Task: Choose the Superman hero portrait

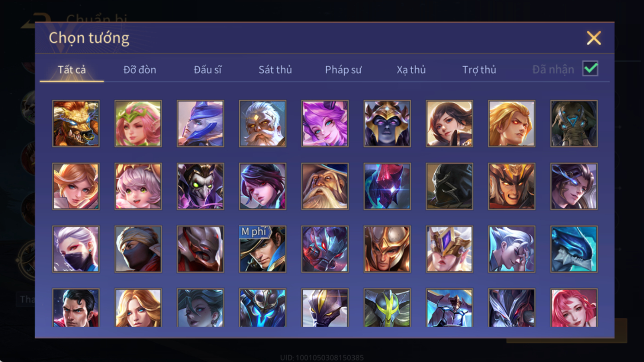Action: (x=76, y=308)
